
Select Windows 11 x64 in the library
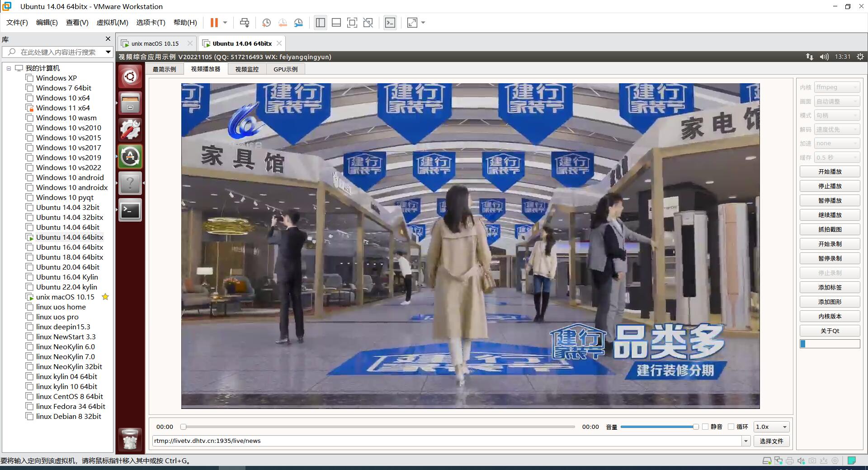click(x=63, y=108)
